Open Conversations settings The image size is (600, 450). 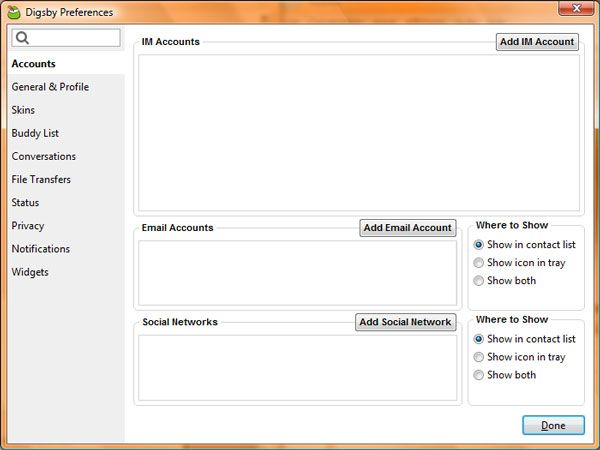pyautogui.click(x=44, y=157)
